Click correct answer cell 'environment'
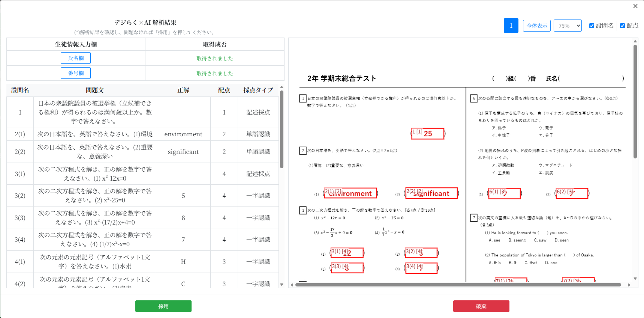 coord(183,134)
